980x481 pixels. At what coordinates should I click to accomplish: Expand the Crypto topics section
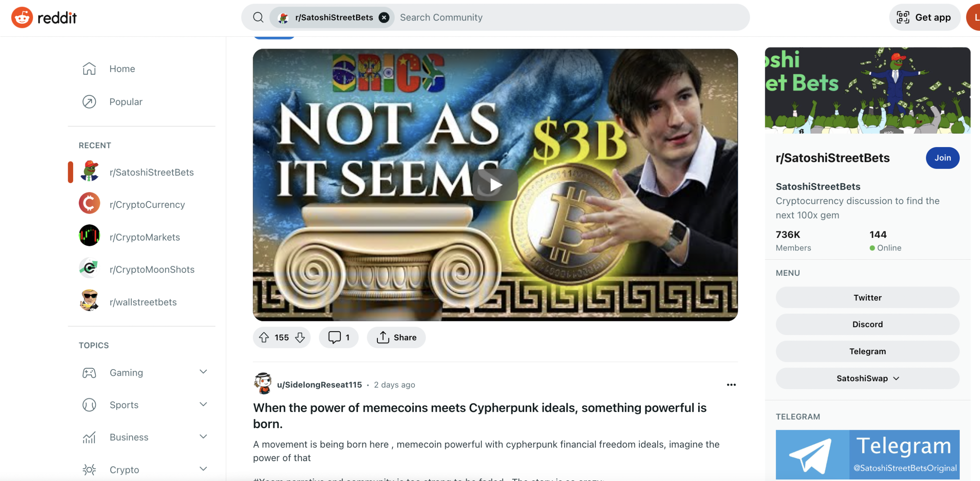coord(203,468)
